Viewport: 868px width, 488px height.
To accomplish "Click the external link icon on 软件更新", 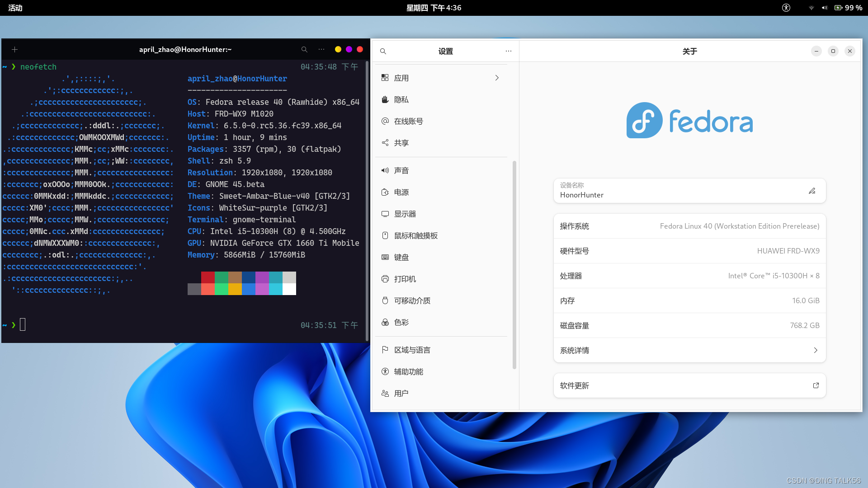I will [816, 385].
